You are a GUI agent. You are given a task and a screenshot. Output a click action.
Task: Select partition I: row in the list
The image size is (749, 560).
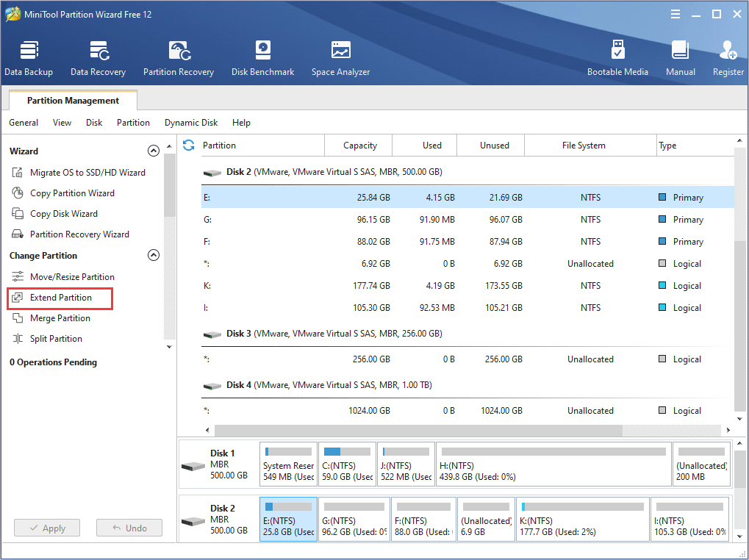467,307
